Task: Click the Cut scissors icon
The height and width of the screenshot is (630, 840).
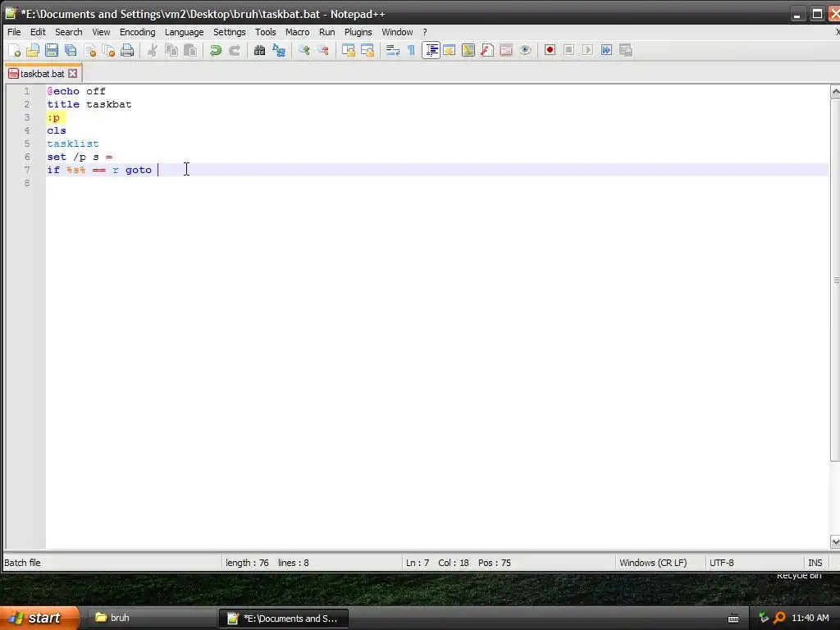Action: coord(153,50)
